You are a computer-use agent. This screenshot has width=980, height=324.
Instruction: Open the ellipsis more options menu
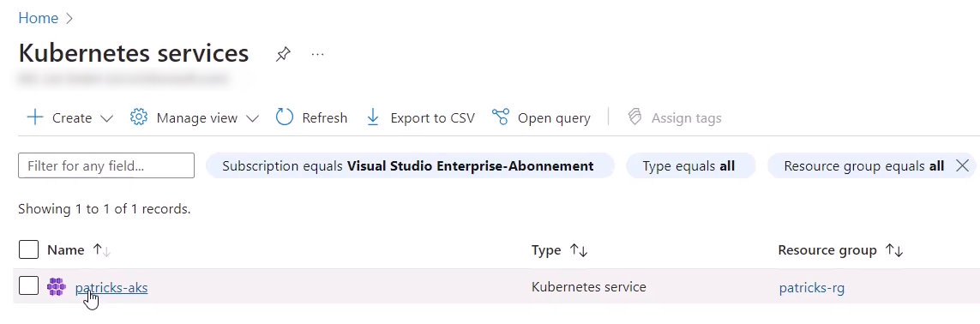tap(317, 55)
